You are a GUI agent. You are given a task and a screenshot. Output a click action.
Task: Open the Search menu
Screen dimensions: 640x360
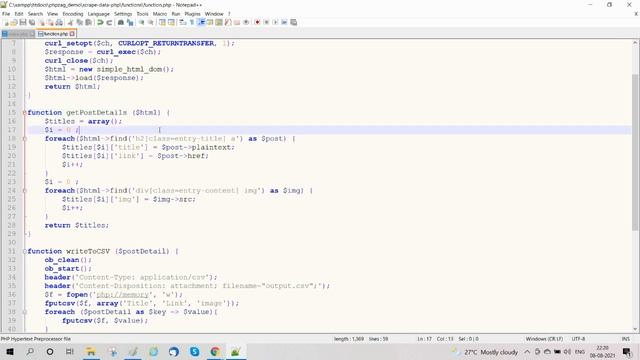(x=36, y=13)
